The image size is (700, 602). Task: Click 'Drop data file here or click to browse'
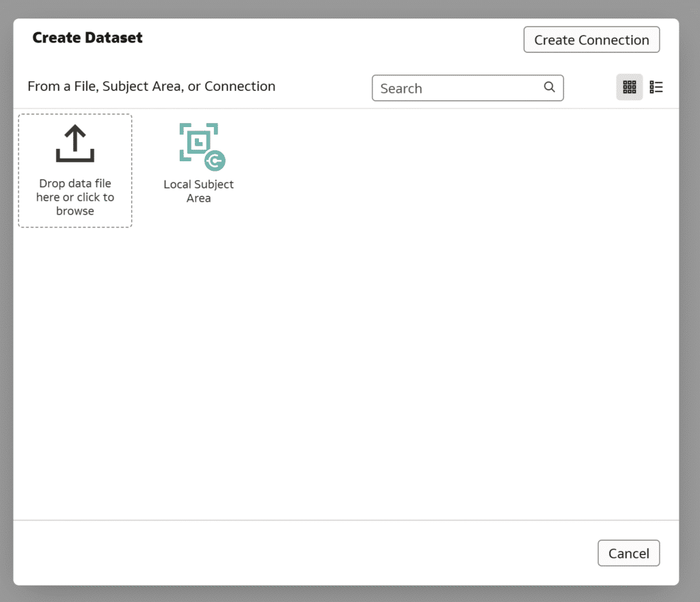pos(75,197)
